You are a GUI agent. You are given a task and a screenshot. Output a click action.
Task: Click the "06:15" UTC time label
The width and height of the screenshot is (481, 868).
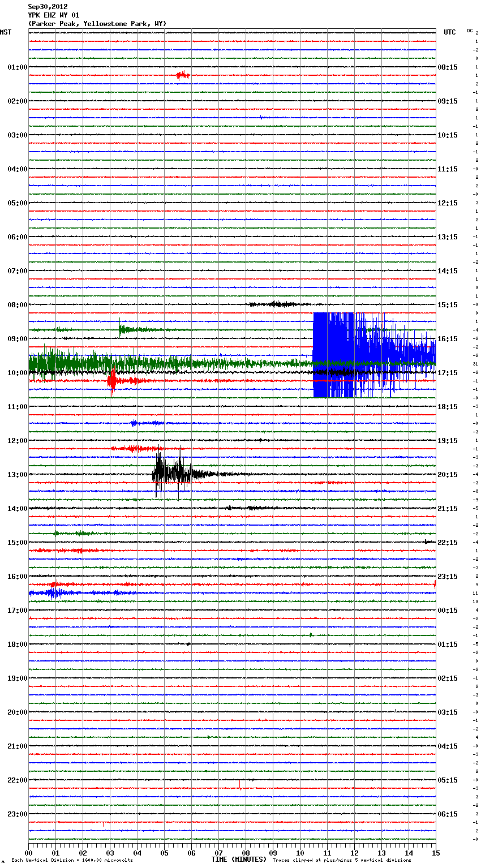tap(448, 814)
